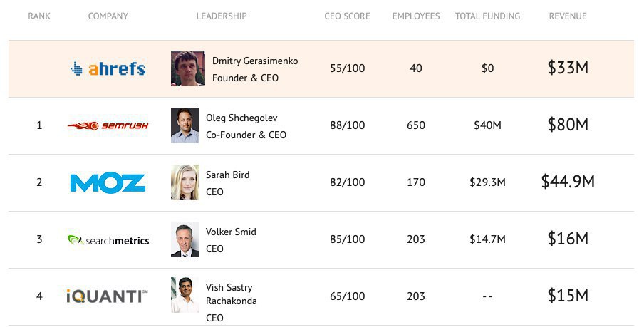Image resolution: width=644 pixels, height=327 pixels.
Task: Open Vish Sastry Rachakonda's photo
Action: 185,295
